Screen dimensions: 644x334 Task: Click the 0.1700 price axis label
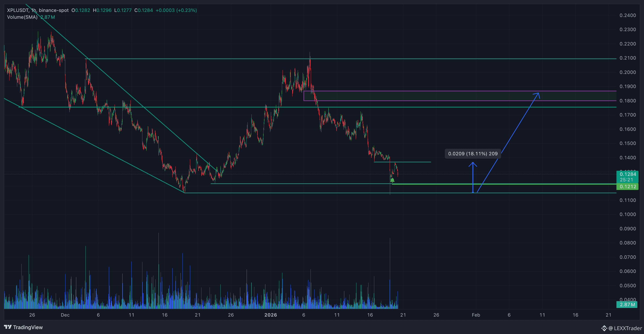(627, 115)
